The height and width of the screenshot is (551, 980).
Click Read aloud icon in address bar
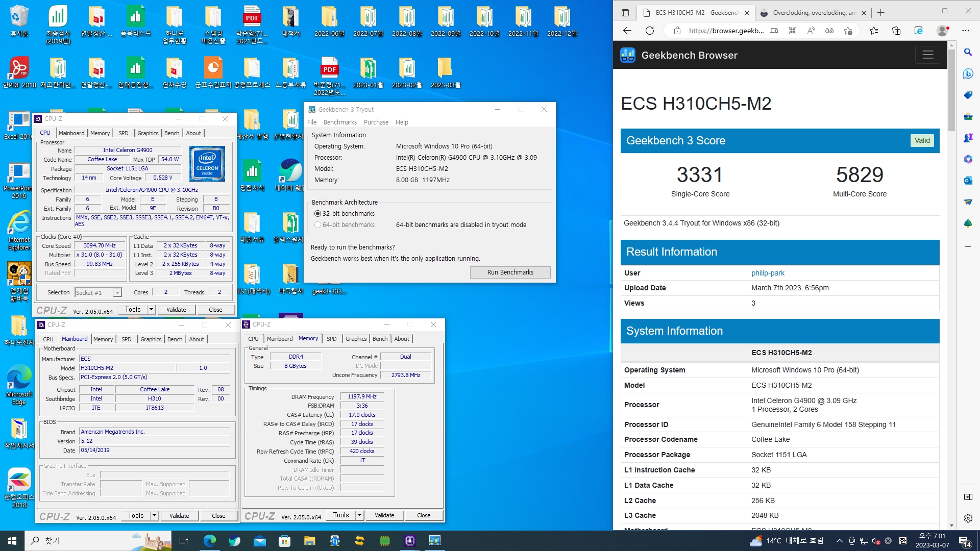(x=811, y=31)
